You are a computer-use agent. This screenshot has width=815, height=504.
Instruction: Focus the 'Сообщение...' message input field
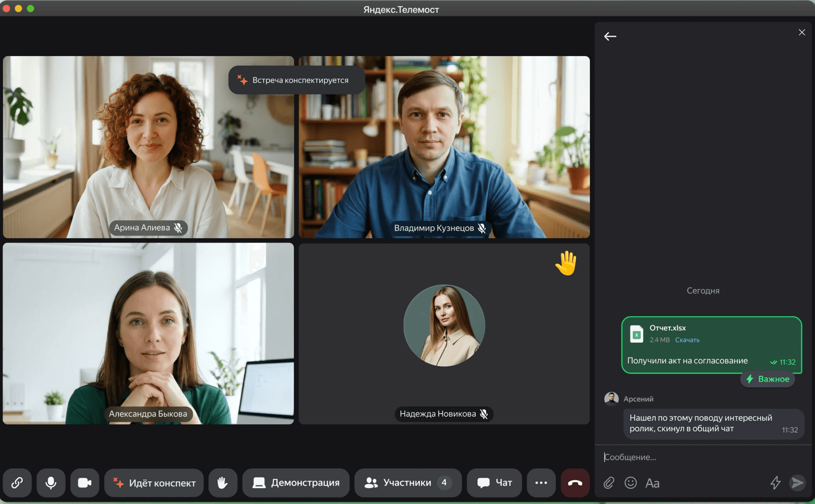pos(703,457)
